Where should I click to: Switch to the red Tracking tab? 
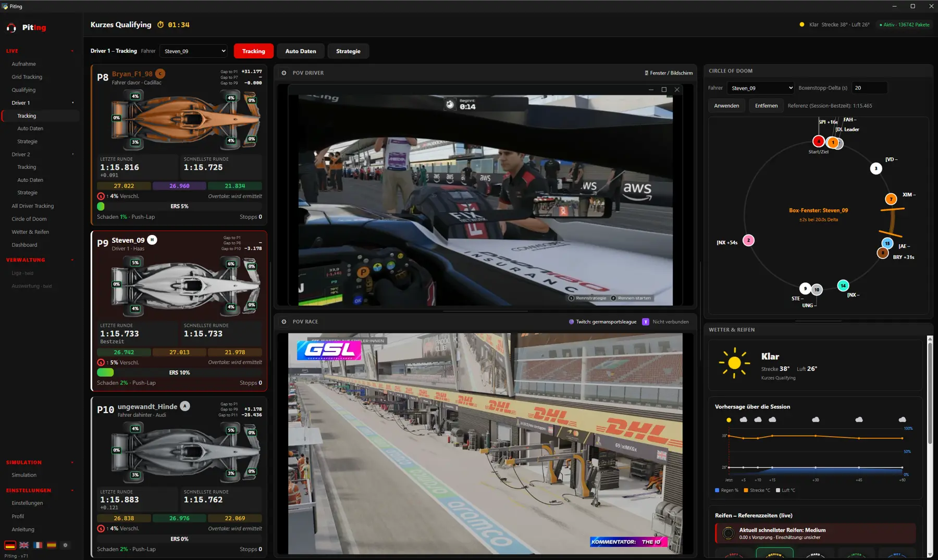(x=253, y=51)
